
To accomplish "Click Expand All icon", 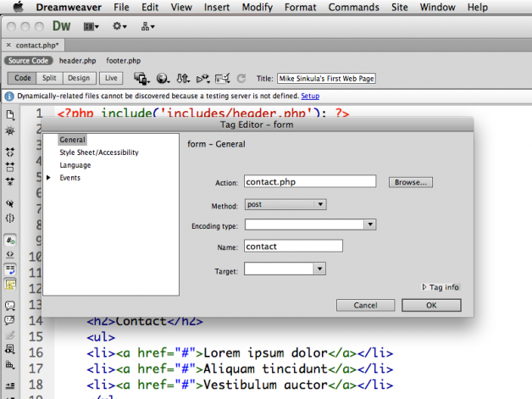I will (x=10, y=181).
